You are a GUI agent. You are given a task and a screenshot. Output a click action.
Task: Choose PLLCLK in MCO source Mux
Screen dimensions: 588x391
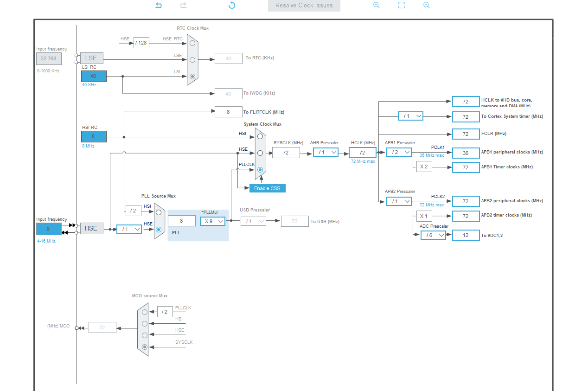145,312
